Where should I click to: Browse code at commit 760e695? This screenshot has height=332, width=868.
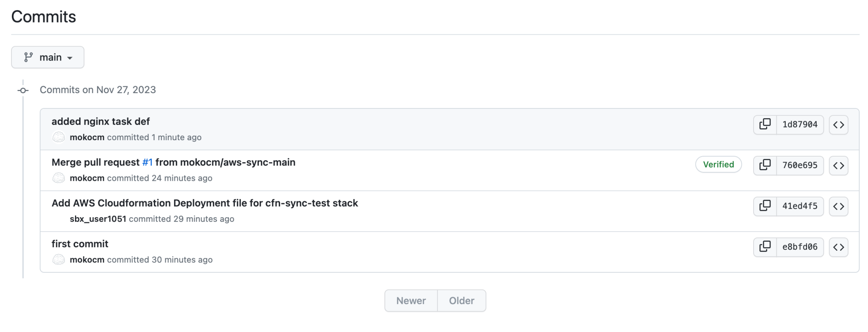838,165
